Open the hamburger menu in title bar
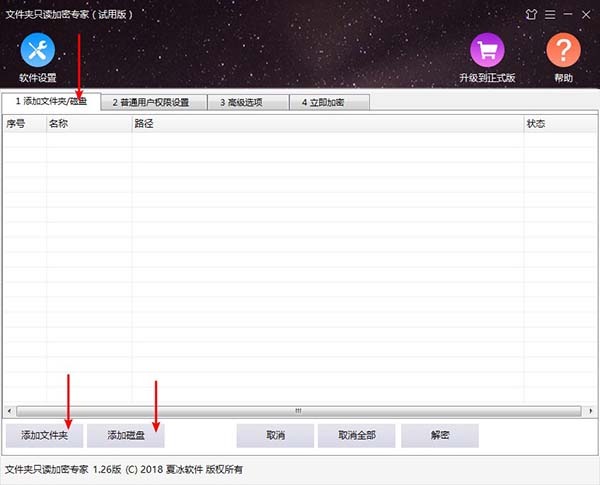 point(550,14)
